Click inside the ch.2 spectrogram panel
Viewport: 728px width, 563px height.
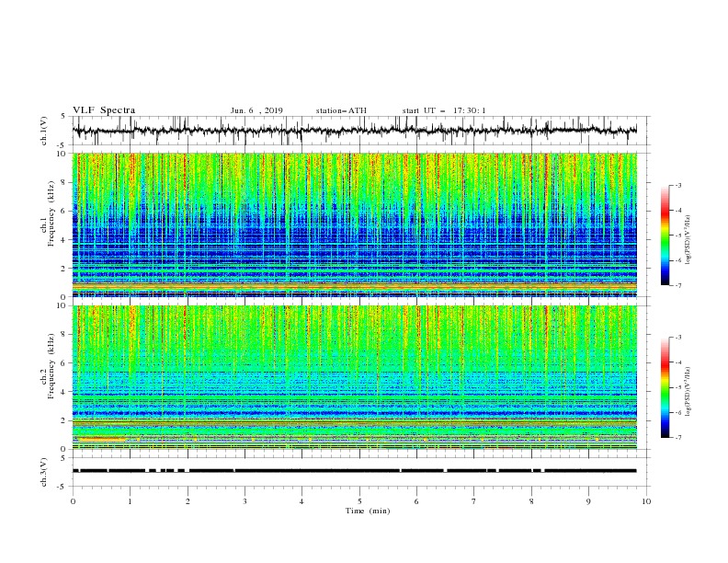pyautogui.click(x=355, y=377)
